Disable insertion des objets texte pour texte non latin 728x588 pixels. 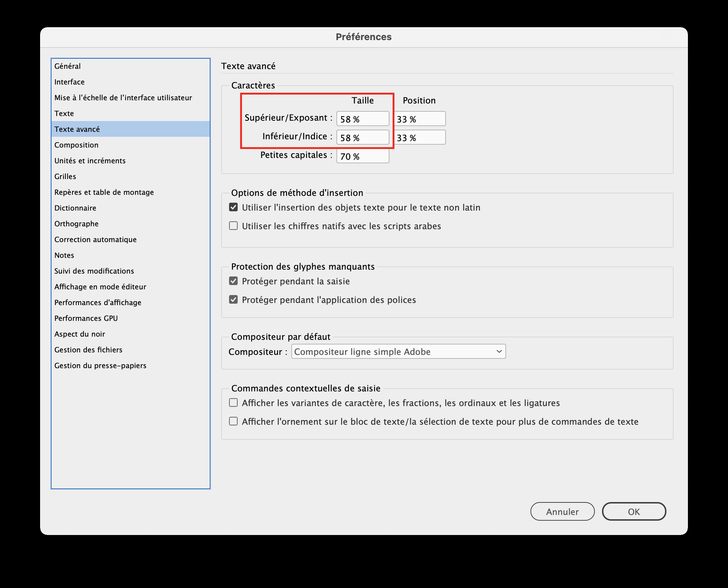click(x=233, y=207)
